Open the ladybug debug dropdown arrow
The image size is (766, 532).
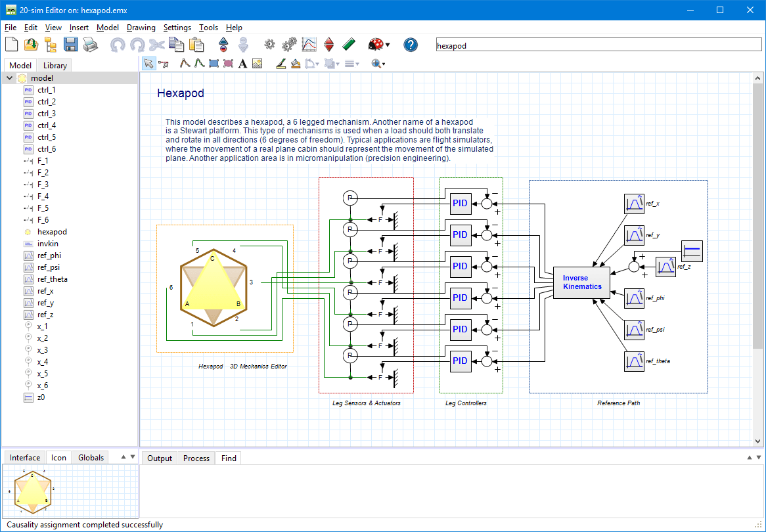[388, 45]
